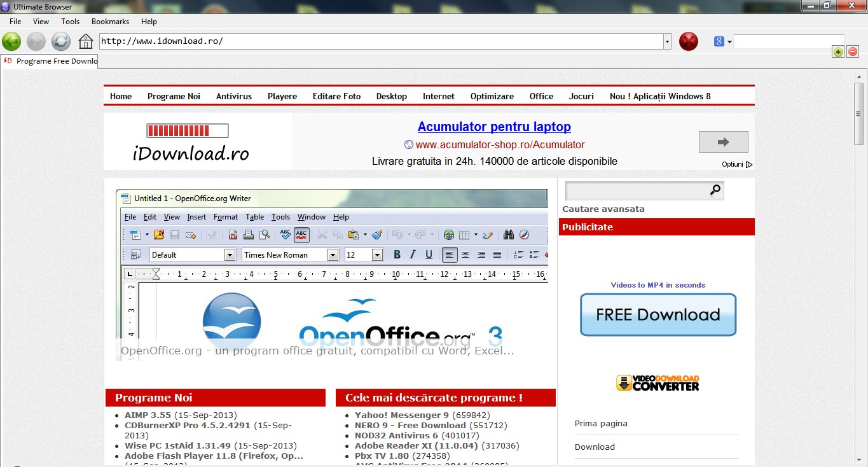Viewport: 868px width, 467px height.
Task: Open the browser Help menu
Action: tap(149, 22)
